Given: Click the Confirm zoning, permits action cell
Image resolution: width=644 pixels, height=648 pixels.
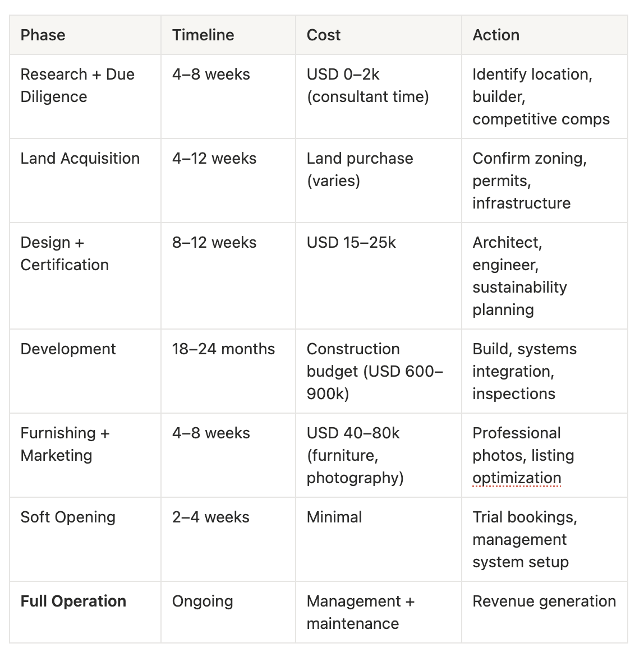Looking at the screenshot, I should coord(544,180).
